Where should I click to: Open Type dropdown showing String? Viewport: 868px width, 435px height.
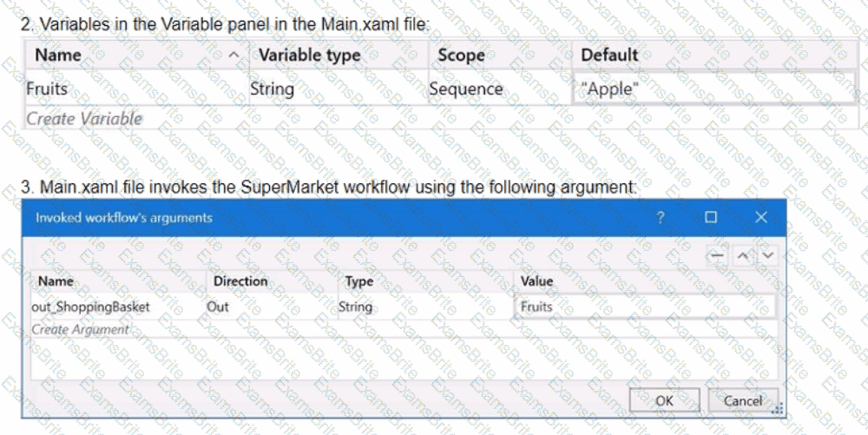425,306
